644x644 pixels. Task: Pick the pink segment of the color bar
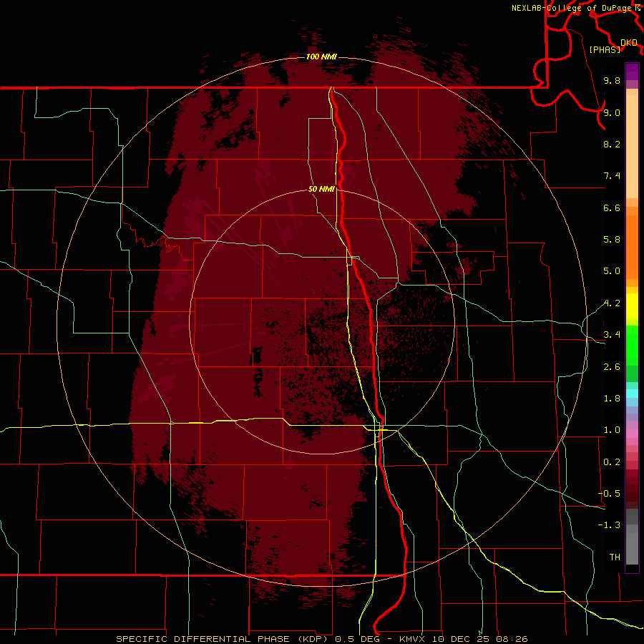(x=632, y=434)
